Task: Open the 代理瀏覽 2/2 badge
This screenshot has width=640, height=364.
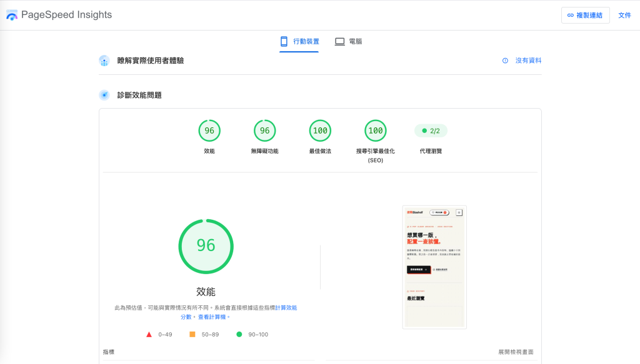Action: click(431, 131)
